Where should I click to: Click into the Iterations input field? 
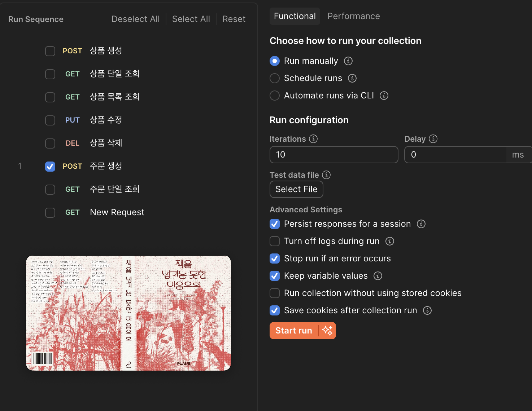(334, 155)
